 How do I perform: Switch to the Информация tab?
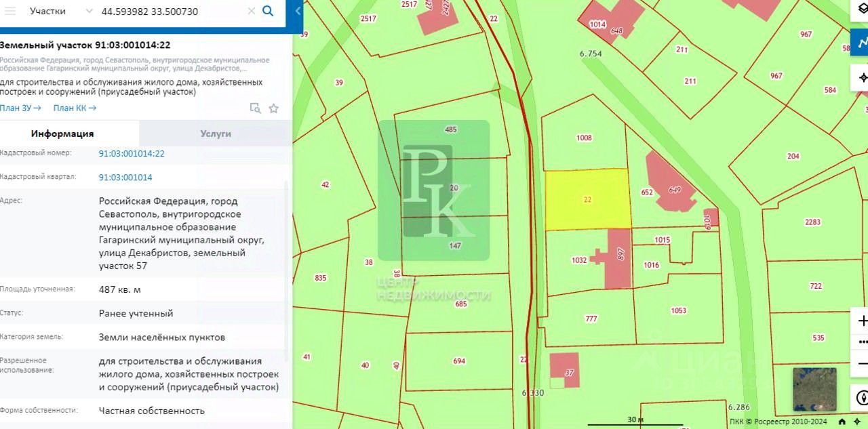62,134
